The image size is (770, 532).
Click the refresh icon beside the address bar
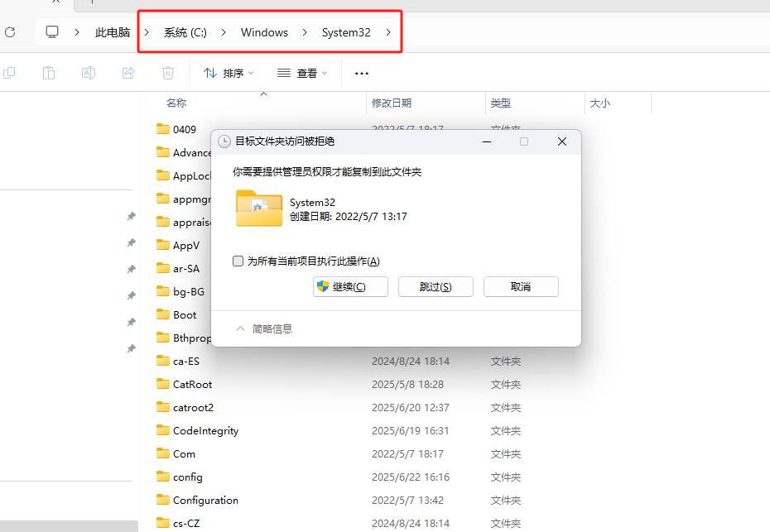point(10,32)
